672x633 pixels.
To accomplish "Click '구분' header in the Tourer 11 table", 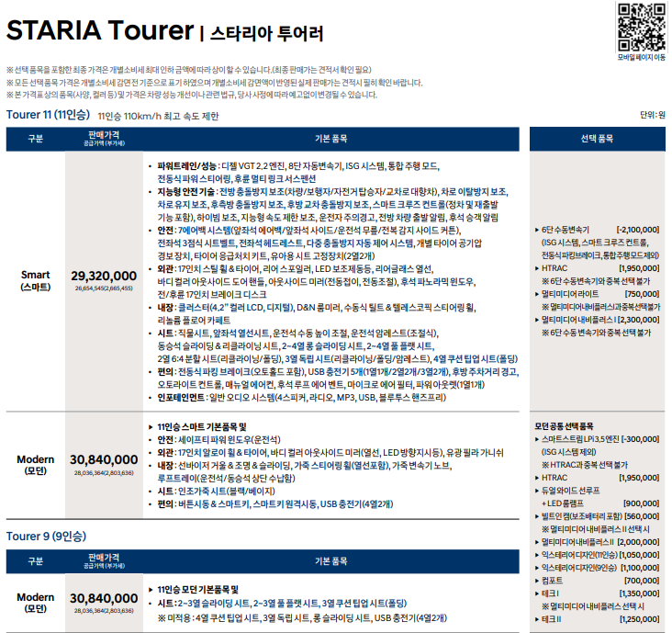I will click(x=36, y=139).
